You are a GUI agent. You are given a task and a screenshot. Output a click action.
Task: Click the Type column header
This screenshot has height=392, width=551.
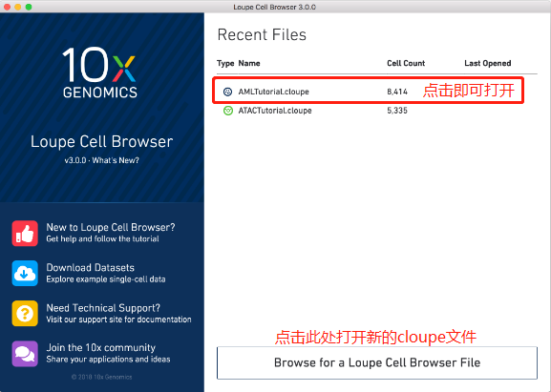pyautogui.click(x=225, y=63)
